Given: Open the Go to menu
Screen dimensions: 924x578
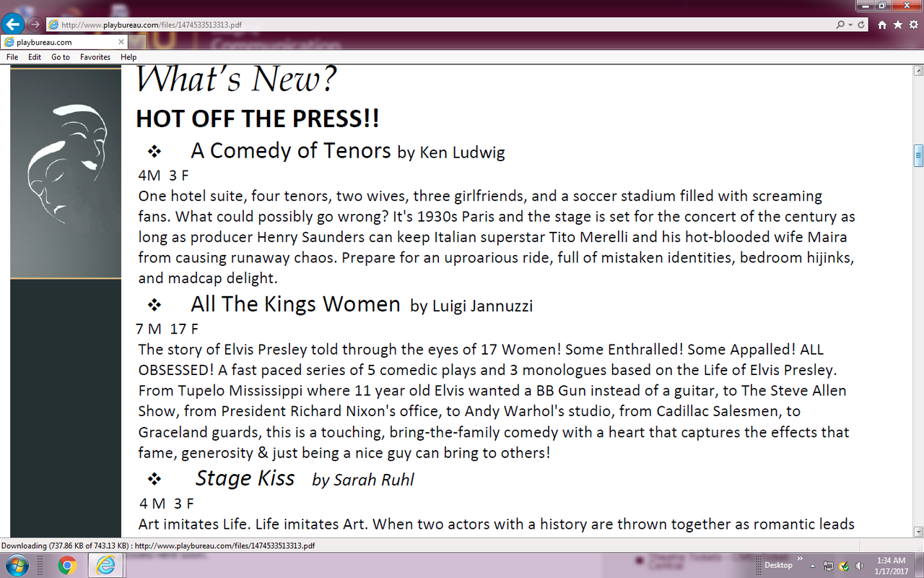Looking at the screenshot, I should click(61, 57).
